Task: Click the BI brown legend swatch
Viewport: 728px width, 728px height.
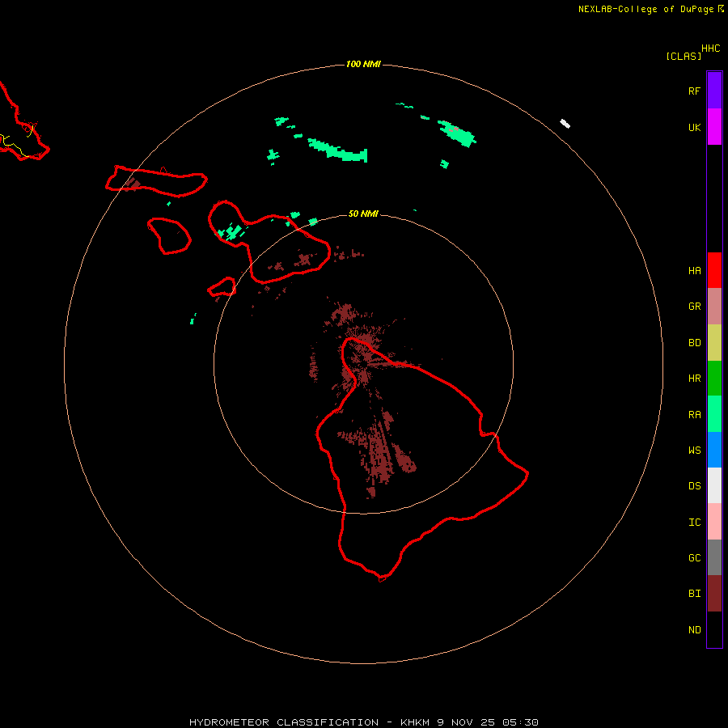Action: click(714, 594)
